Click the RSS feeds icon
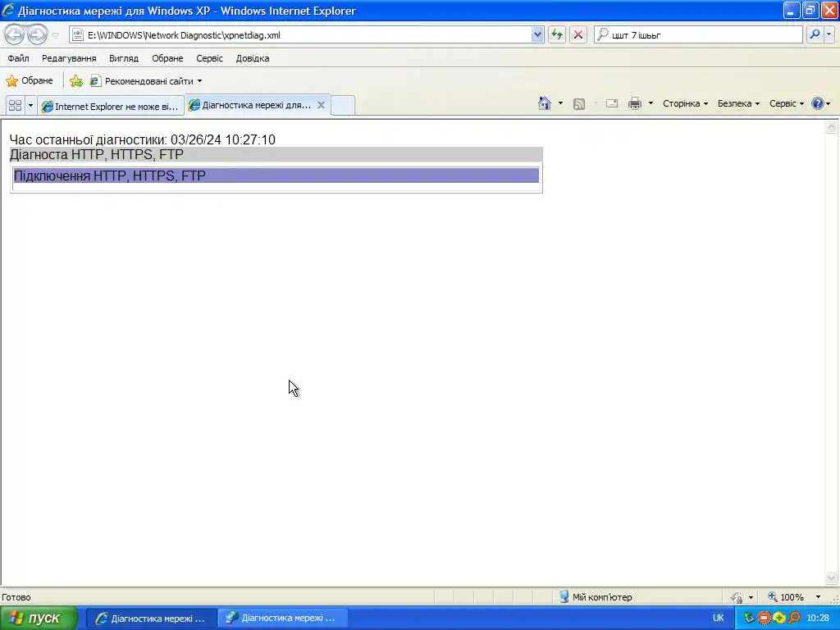This screenshot has width=840, height=630. (x=579, y=104)
